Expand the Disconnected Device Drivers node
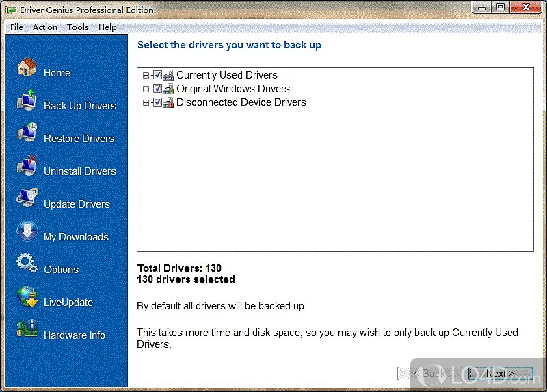547x392 pixels. coord(146,102)
